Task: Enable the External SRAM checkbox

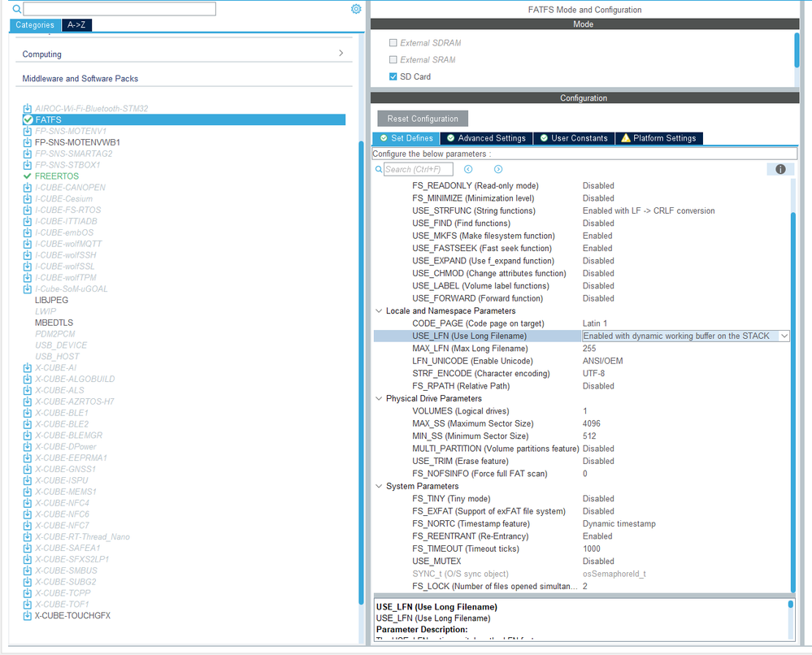Action: 393,59
